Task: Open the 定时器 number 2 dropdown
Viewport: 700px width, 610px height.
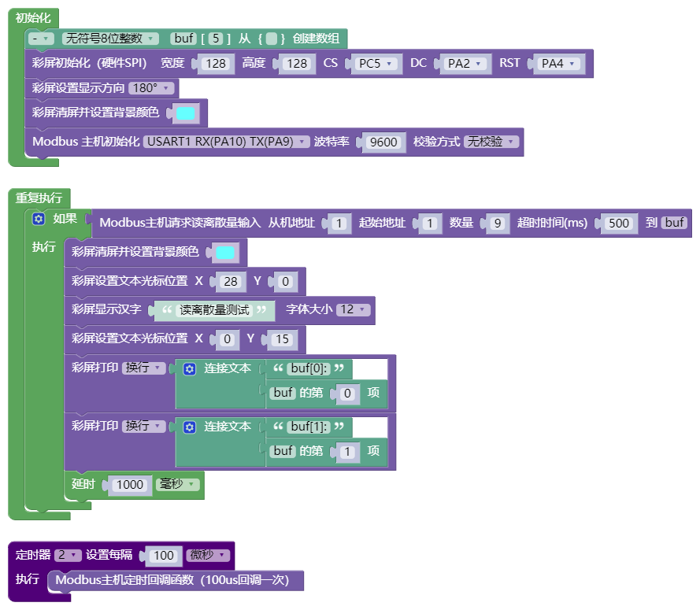Action: pos(68,555)
